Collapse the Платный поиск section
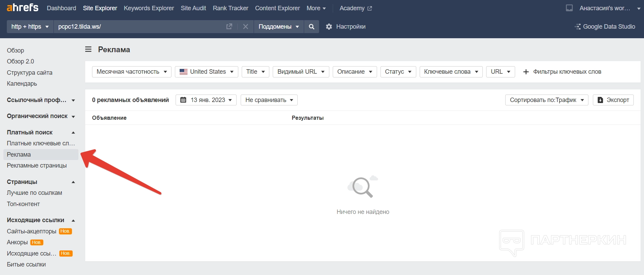This screenshot has height=275, width=644. pyautogui.click(x=73, y=132)
